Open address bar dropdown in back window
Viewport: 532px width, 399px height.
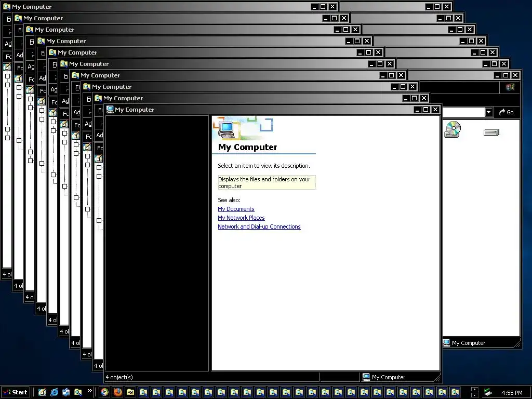[488, 112]
